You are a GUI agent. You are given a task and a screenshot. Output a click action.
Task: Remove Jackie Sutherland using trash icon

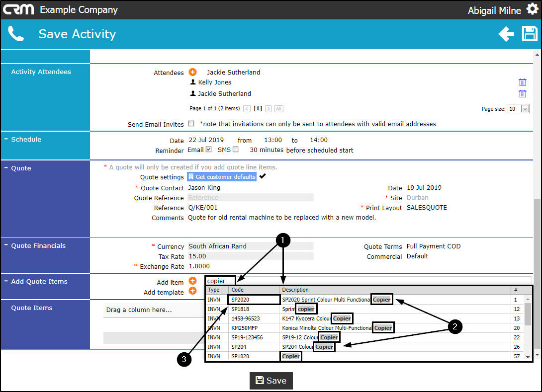click(x=522, y=93)
